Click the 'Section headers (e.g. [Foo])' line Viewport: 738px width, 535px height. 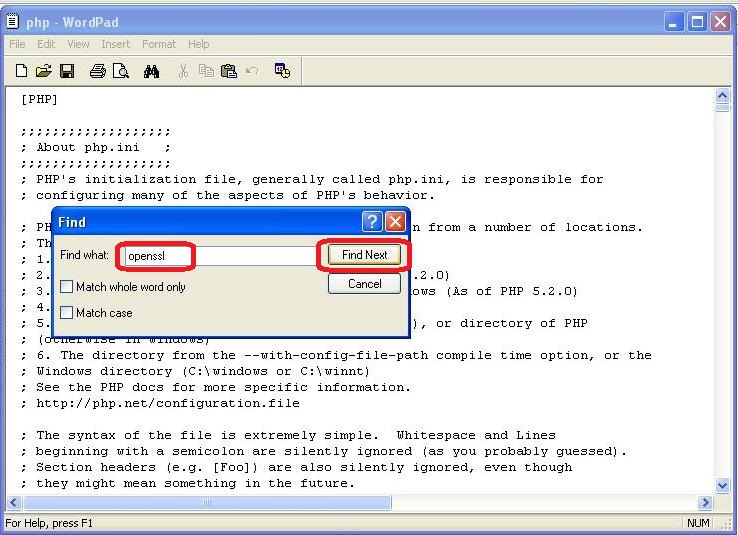tap(297, 467)
